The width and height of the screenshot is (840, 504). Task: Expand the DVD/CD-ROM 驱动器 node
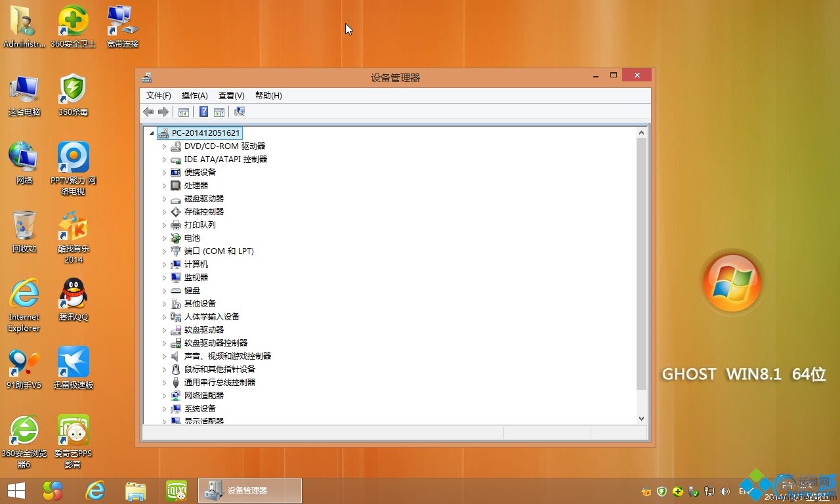(165, 146)
